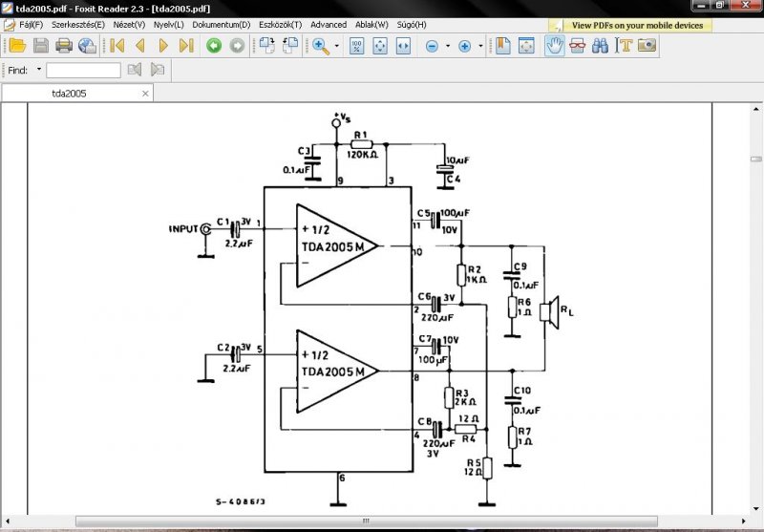Go to the next page
The height and width of the screenshot is (532, 764).
163,46
